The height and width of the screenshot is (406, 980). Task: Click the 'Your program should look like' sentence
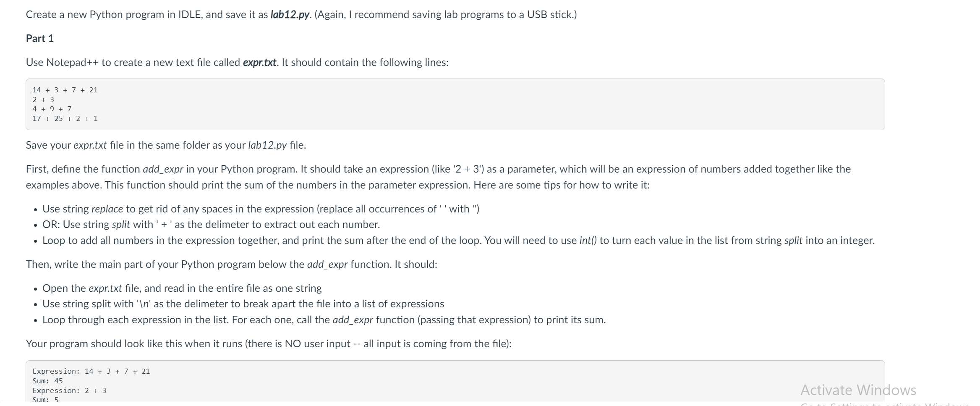click(x=269, y=344)
